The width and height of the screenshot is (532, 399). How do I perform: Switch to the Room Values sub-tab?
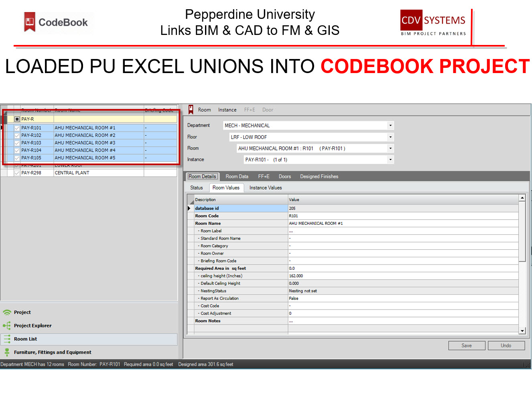226,187
